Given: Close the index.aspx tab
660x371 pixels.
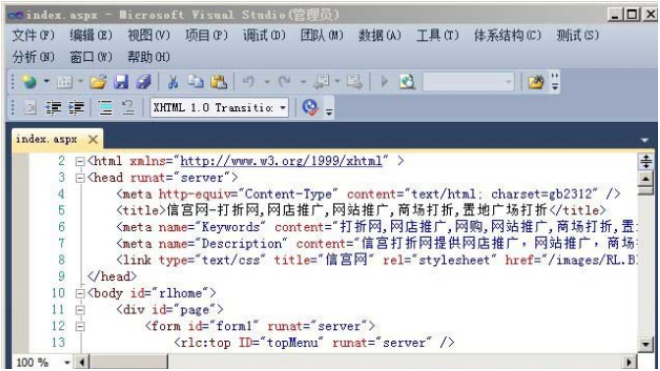Looking at the screenshot, I should click(x=93, y=139).
